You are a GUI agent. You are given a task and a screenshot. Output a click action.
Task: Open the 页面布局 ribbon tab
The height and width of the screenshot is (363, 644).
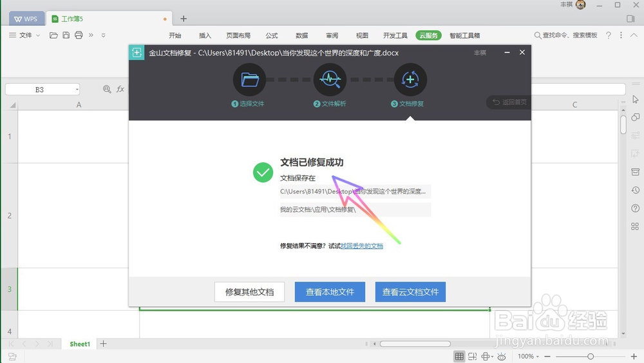click(238, 35)
